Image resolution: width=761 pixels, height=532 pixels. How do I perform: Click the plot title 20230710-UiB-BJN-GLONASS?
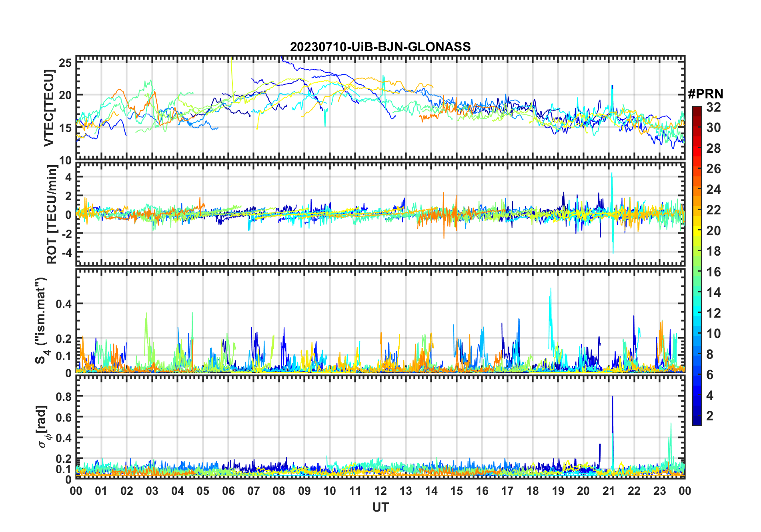coord(380,47)
